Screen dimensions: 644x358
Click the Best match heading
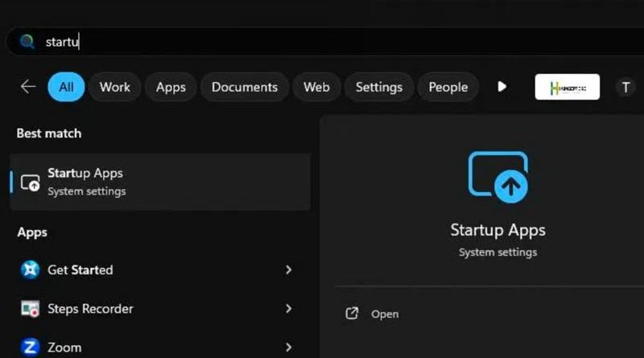(49, 134)
